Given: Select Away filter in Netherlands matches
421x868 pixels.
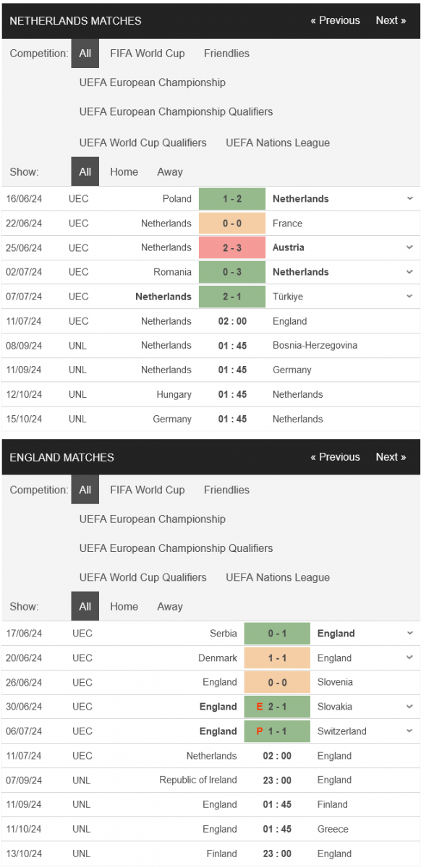Looking at the screenshot, I should pos(170,172).
